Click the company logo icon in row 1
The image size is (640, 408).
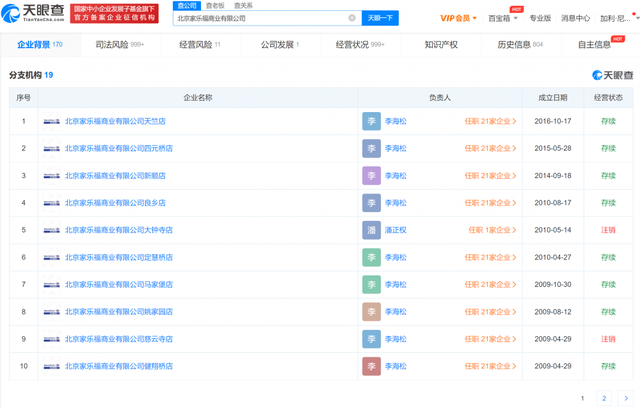click(51, 121)
